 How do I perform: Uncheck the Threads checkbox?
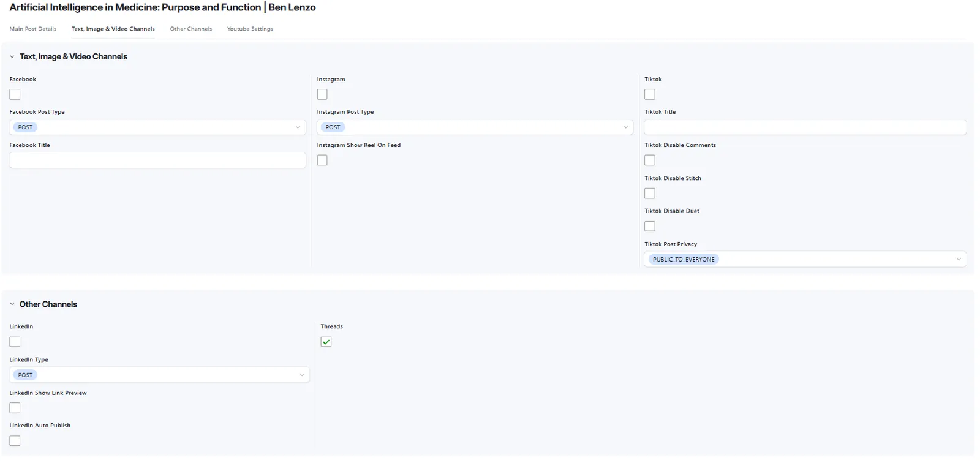pyautogui.click(x=326, y=342)
